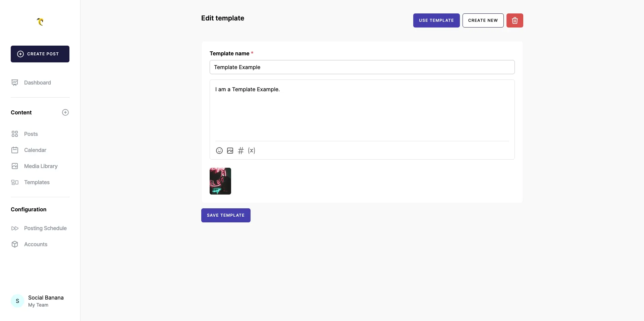
Task: Click the Create New button
Action: tap(483, 20)
